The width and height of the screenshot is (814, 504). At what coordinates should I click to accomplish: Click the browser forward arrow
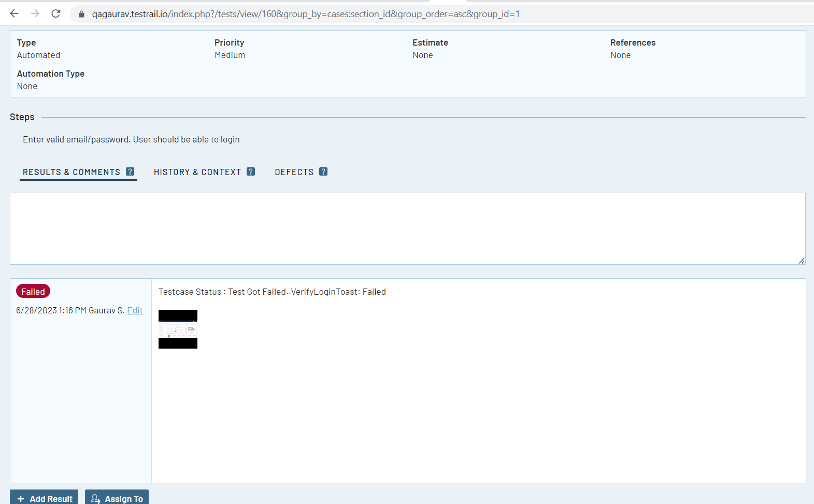pyautogui.click(x=35, y=13)
